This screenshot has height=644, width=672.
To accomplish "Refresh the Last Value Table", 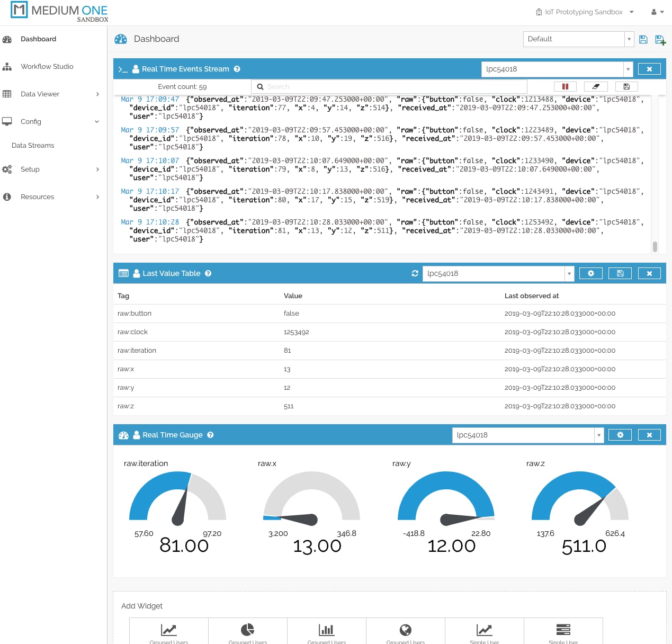I will 415,273.
